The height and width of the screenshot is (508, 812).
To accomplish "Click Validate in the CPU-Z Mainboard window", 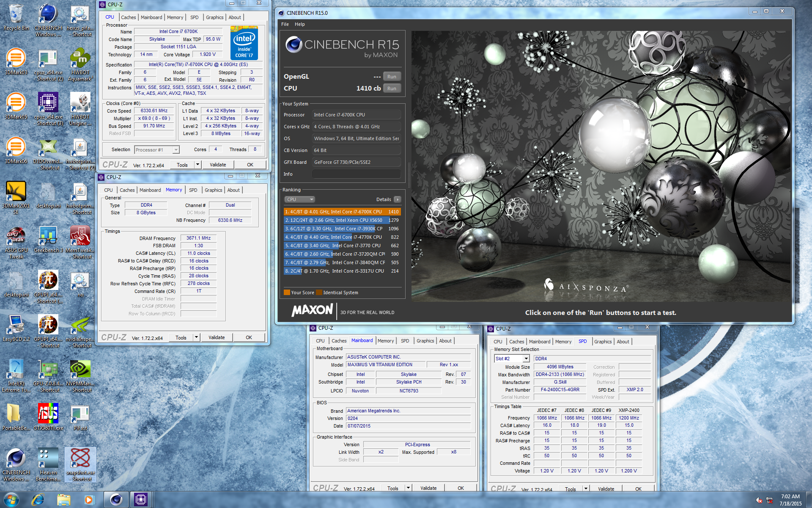I will [x=428, y=488].
